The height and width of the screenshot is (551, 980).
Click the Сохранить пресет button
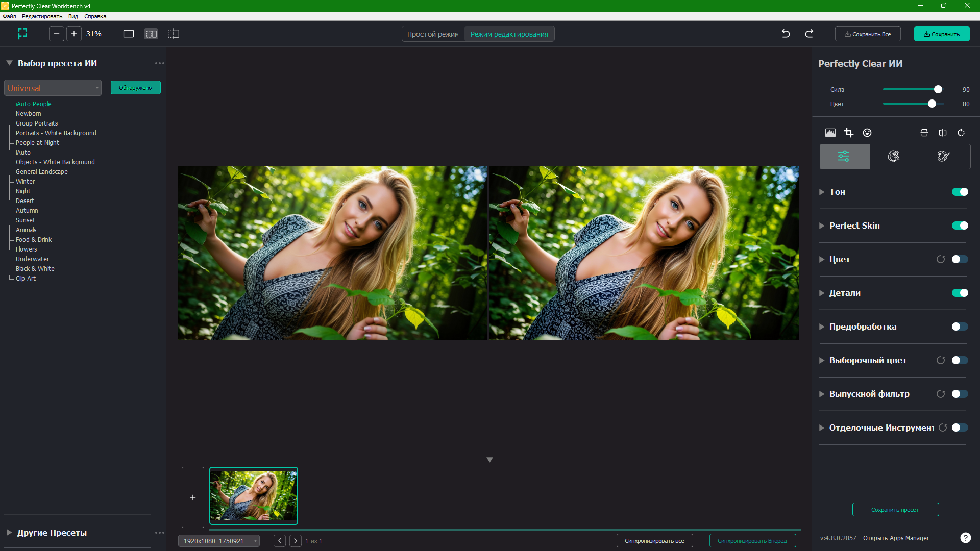895,510
